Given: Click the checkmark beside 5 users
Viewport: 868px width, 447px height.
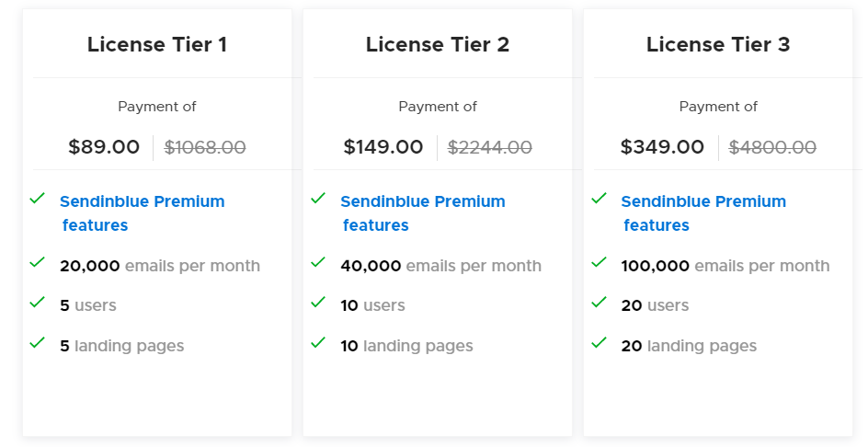Looking at the screenshot, I should tap(37, 302).
